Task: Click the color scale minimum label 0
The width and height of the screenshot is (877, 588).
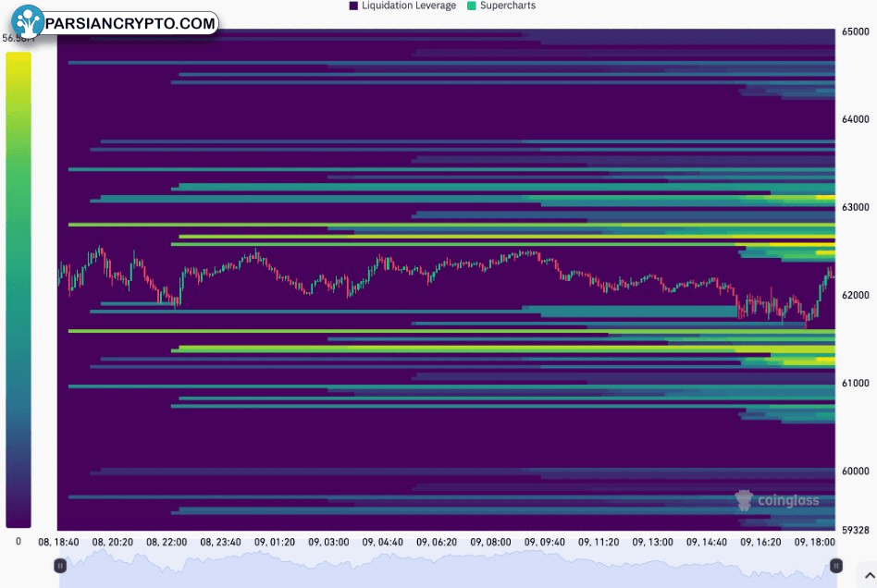Action: [19, 541]
